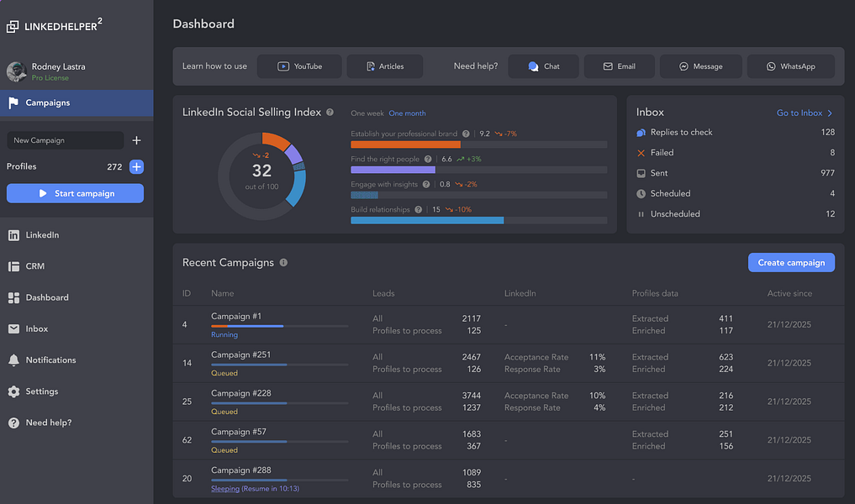Click Name column header
The width and height of the screenshot is (855, 504).
click(223, 294)
